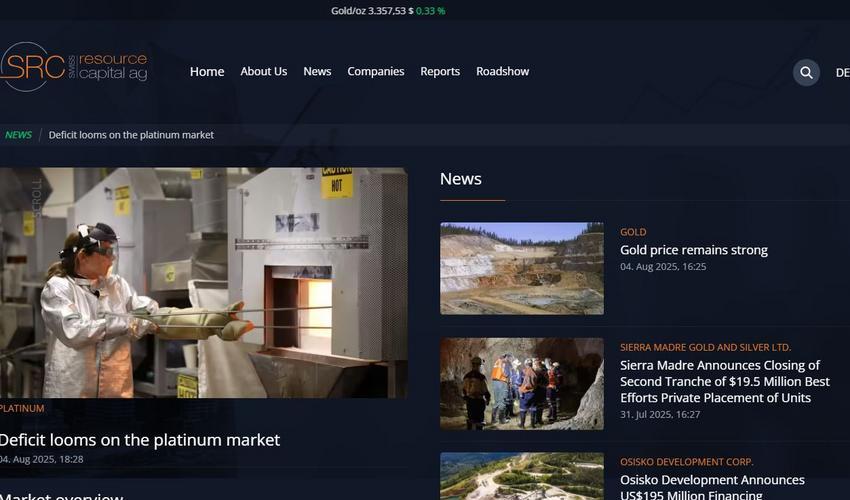
Task: Read 'Gold price remains strong' article
Action: 693,250
